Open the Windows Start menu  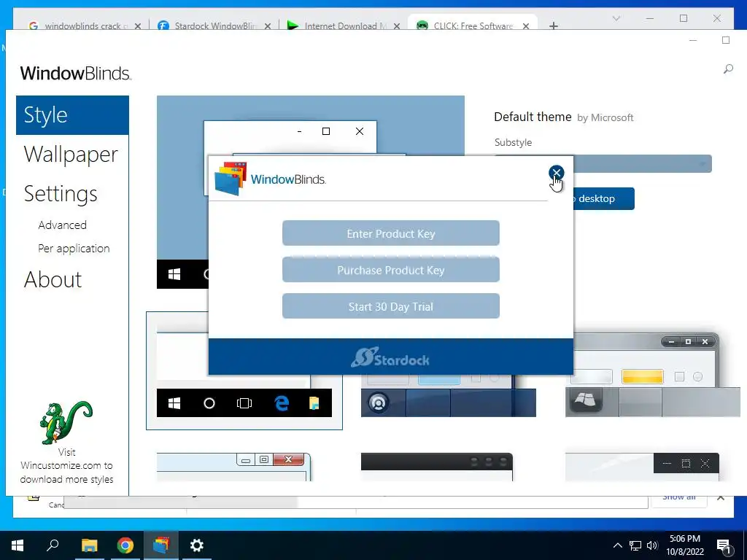click(18, 545)
